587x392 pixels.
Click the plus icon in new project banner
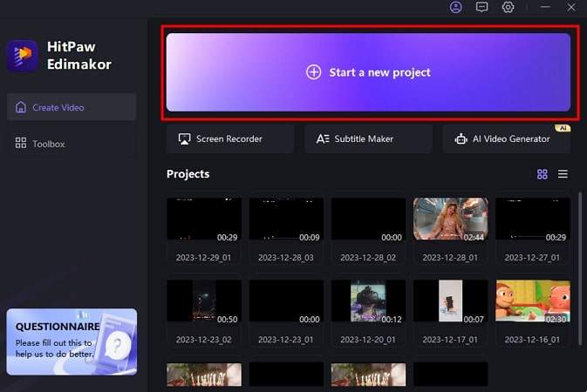(x=313, y=72)
